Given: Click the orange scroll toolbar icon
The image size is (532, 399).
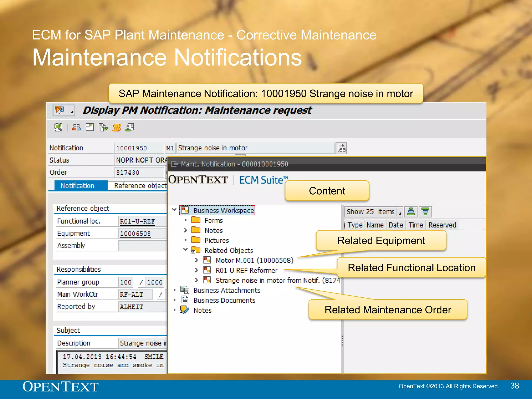Looking at the screenshot, I should pyautogui.click(x=117, y=127).
